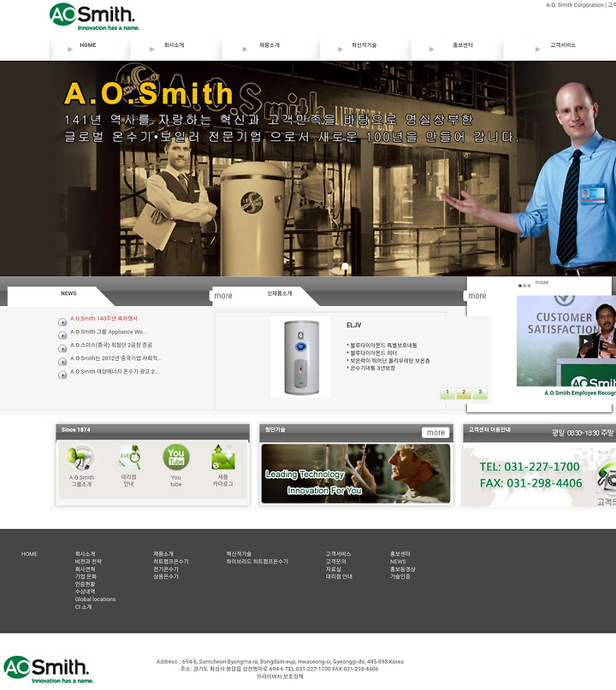Image resolution: width=616 pixels, height=690 pixels.
Task: Click bullet icon beside 2012년 중국기업 사회적 news
Action: (x=62, y=362)
